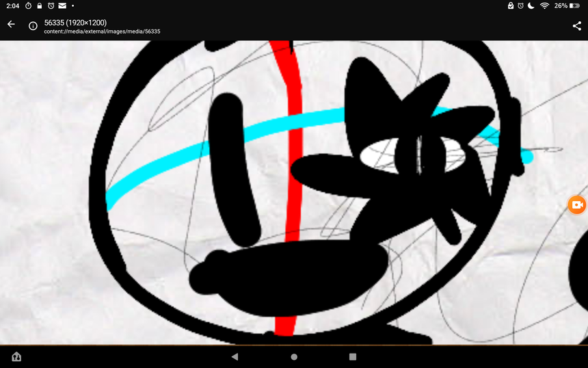Open the accessibility icon in navigation bar

pyautogui.click(x=16, y=356)
